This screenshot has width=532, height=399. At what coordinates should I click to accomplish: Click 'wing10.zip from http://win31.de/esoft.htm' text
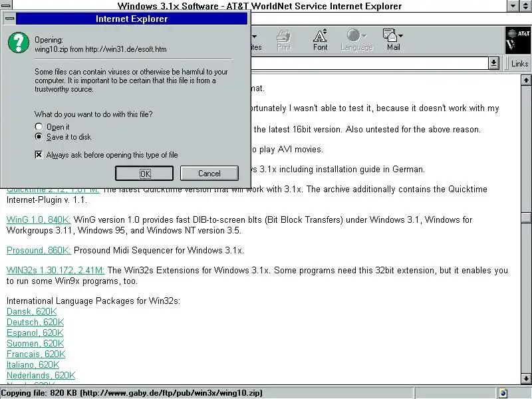[100, 49]
